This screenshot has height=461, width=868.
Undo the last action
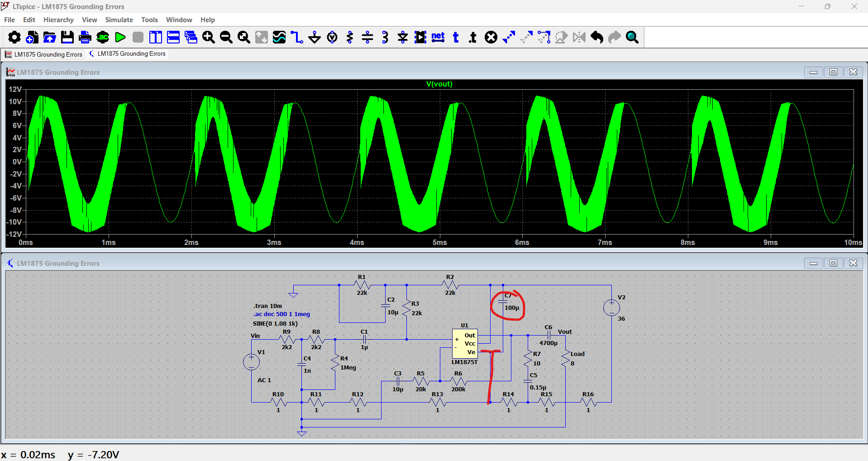point(597,37)
